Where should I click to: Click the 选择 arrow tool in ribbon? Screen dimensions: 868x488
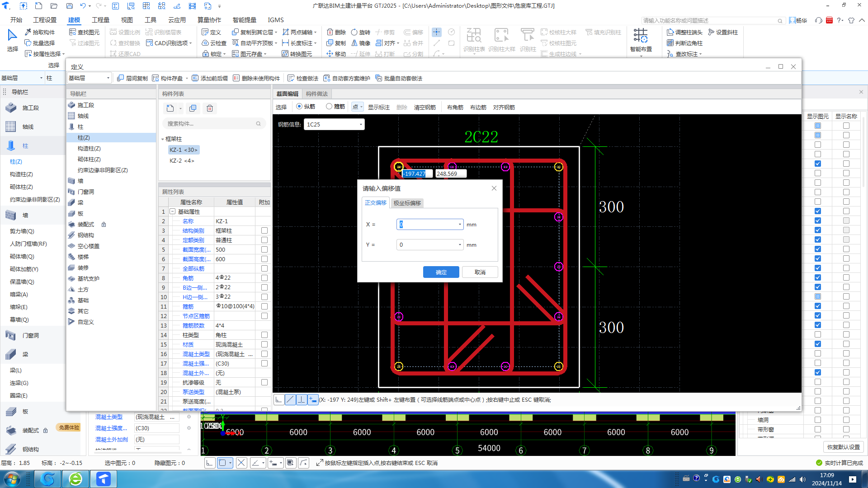click(13, 40)
